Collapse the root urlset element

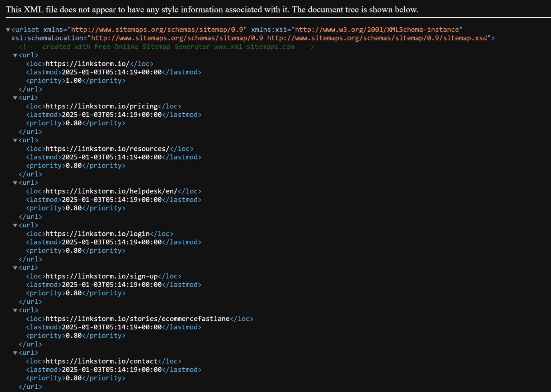click(8, 30)
